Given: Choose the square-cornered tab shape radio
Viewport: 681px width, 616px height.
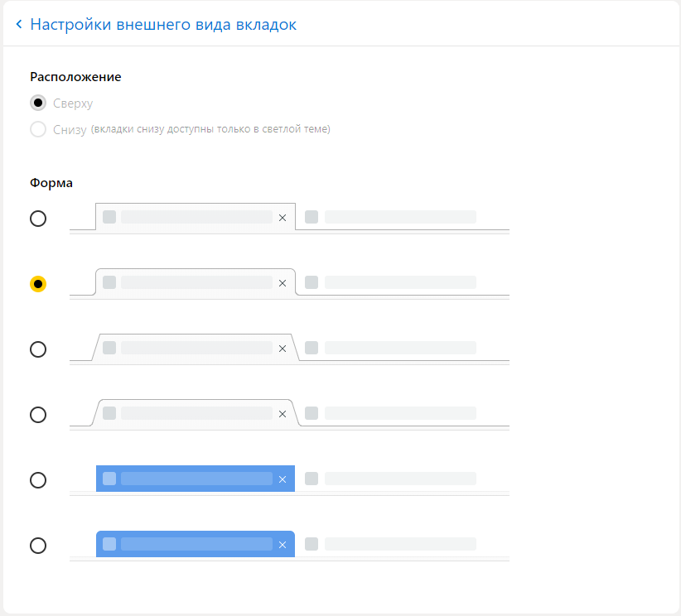Looking at the screenshot, I should coord(38,219).
